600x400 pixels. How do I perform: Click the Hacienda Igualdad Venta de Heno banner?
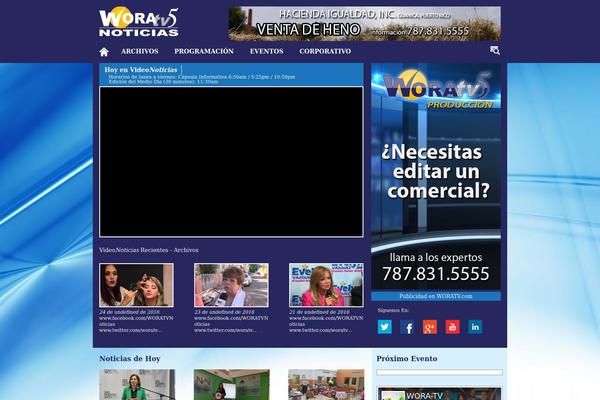[x=365, y=24]
